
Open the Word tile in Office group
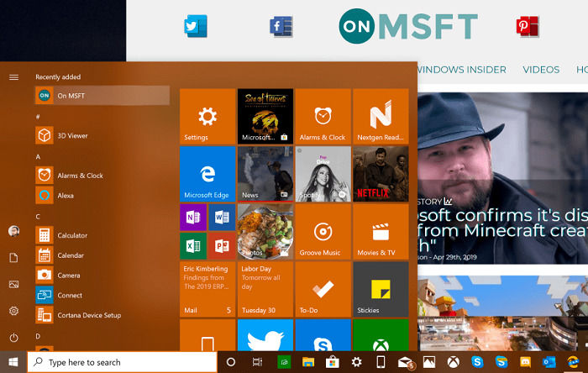(222, 217)
